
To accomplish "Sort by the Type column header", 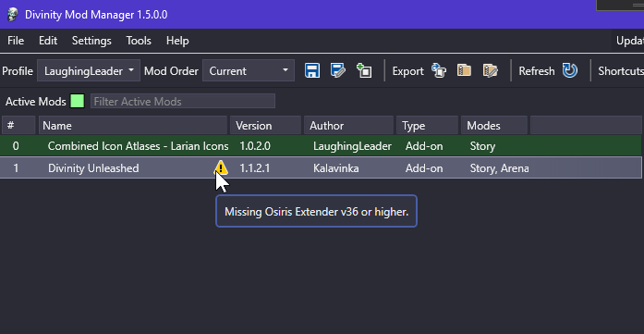I will pos(427,126).
